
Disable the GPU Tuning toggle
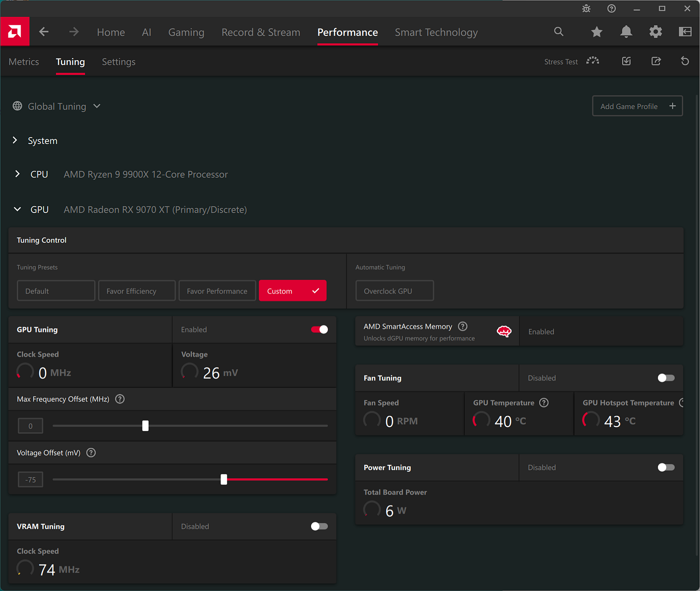coord(319,329)
